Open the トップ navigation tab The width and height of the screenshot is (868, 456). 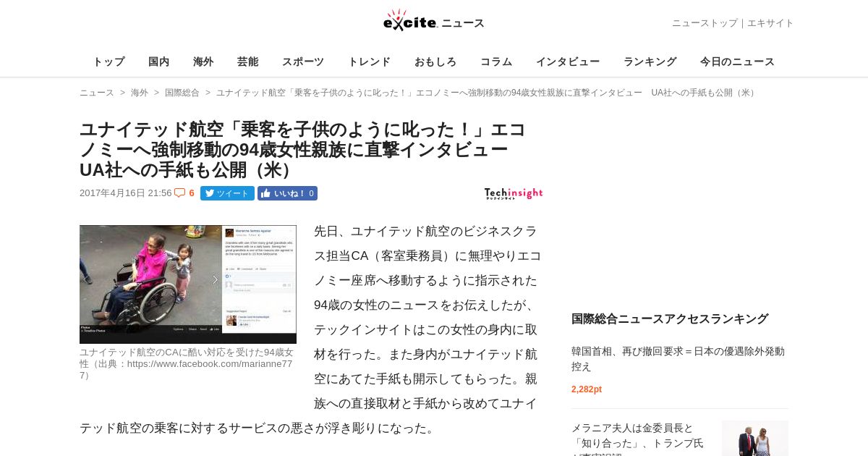(x=109, y=62)
